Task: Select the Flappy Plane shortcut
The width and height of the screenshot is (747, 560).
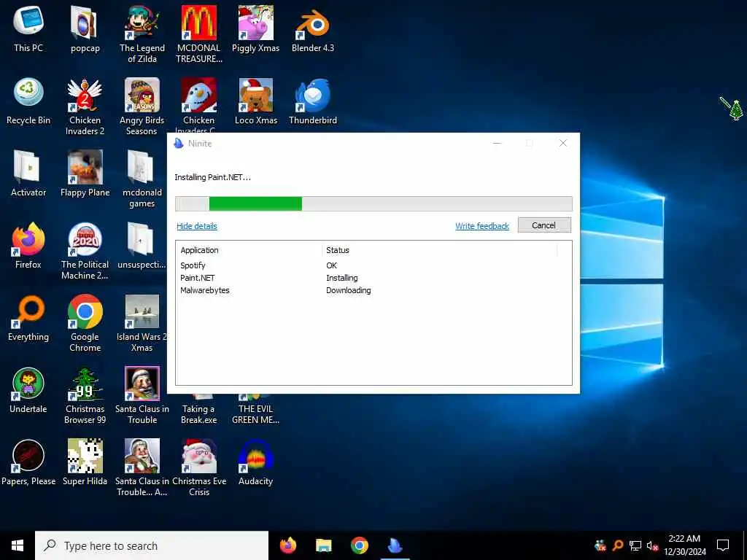Action: 85,174
